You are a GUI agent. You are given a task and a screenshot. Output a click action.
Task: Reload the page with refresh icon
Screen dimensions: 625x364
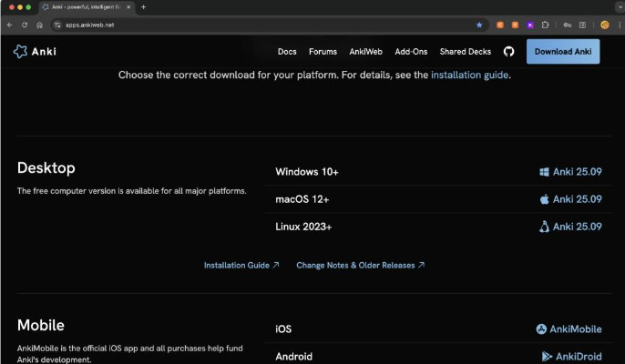coord(25,25)
